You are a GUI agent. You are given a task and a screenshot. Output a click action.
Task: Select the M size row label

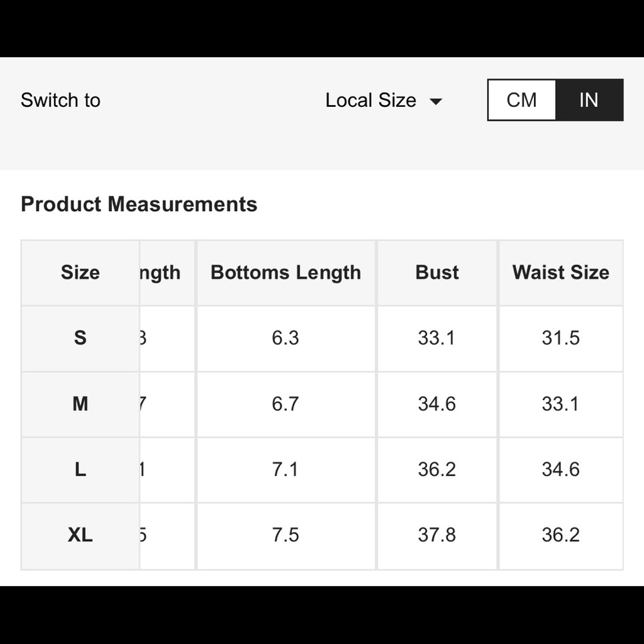[x=80, y=404]
